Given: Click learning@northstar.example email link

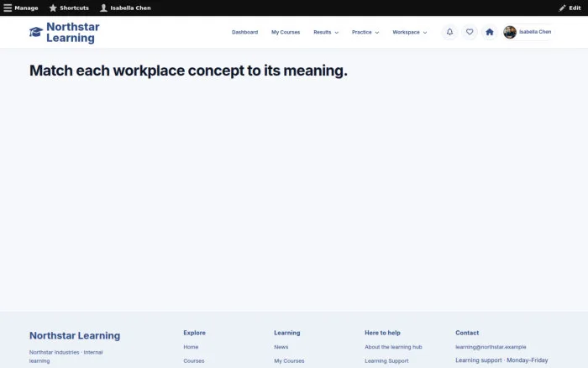Looking at the screenshot, I should point(491,347).
